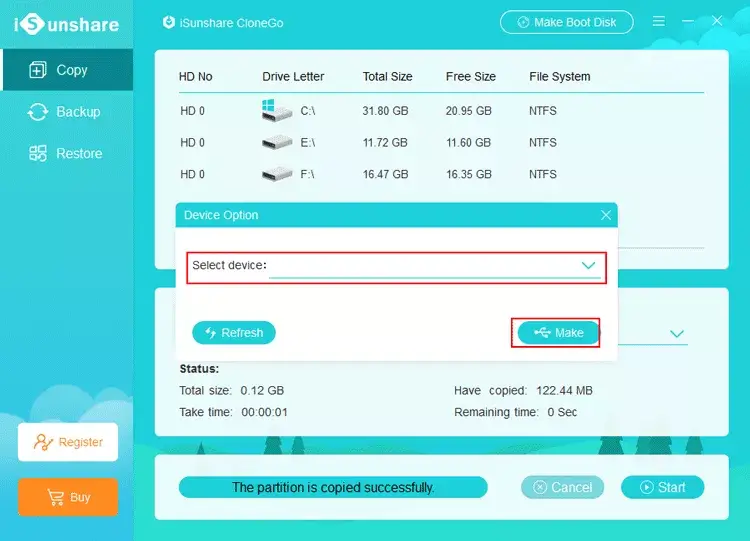The image size is (750, 541).
Task: Click the user icon on Register
Action: 43,442
